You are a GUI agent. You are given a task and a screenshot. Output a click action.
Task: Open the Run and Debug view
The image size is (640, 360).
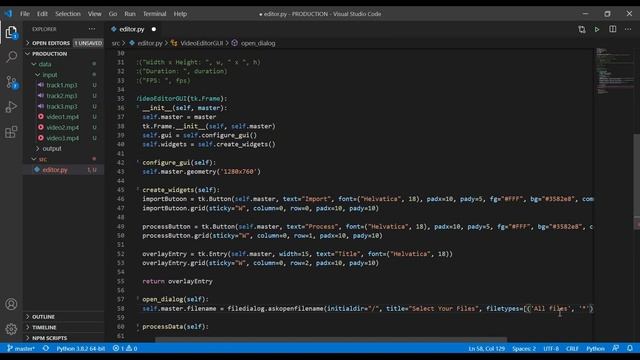click(11, 107)
